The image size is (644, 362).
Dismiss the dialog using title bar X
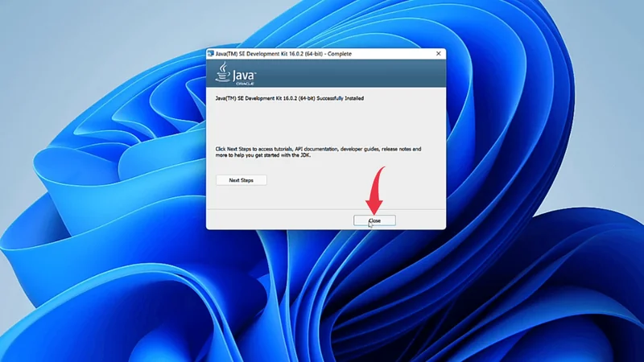pos(439,54)
